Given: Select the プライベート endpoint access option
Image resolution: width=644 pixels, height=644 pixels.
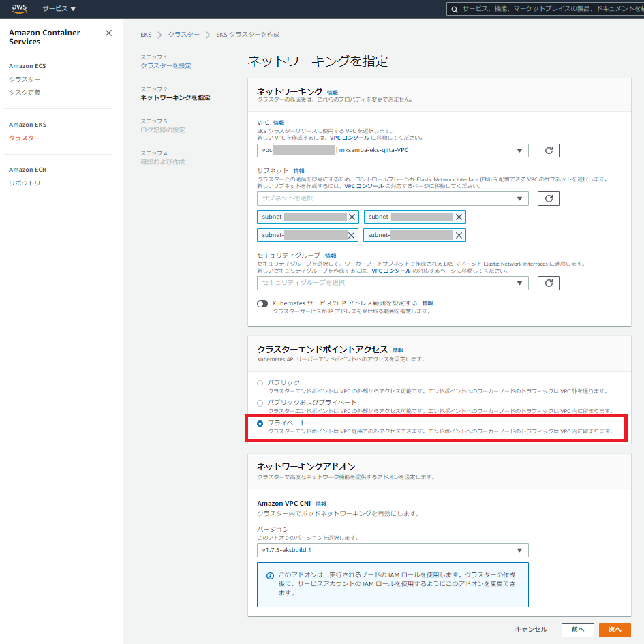Looking at the screenshot, I should tap(260, 423).
